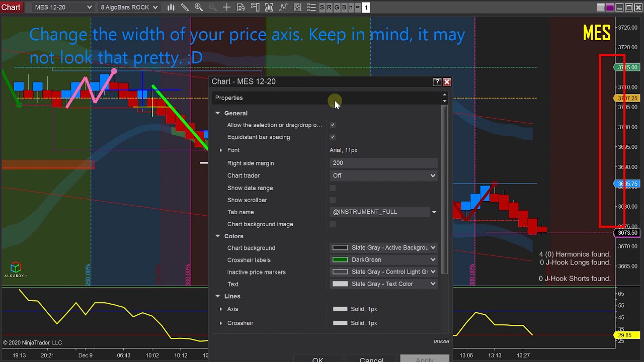Click the Properties header scroll up arrow

(444, 95)
